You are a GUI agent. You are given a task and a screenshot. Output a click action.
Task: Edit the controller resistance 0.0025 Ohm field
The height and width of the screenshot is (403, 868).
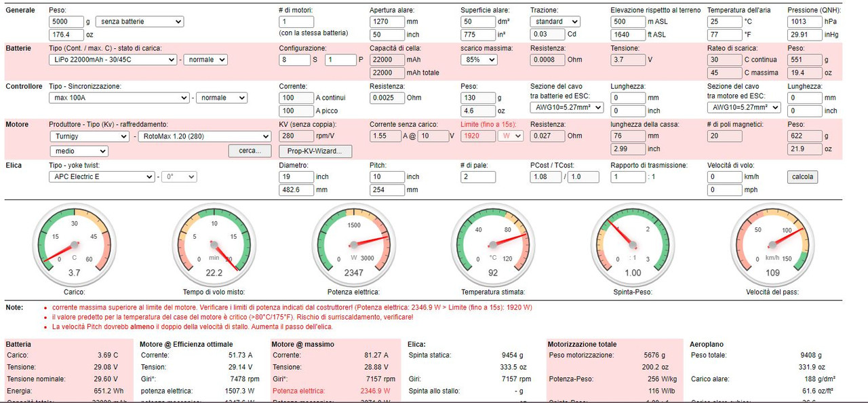[x=387, y=98]
